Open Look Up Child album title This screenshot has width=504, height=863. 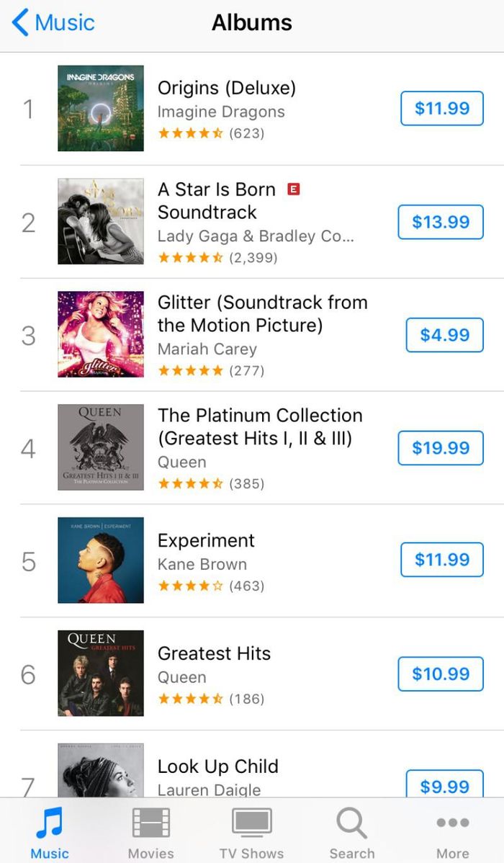click(x=217, y=766)
